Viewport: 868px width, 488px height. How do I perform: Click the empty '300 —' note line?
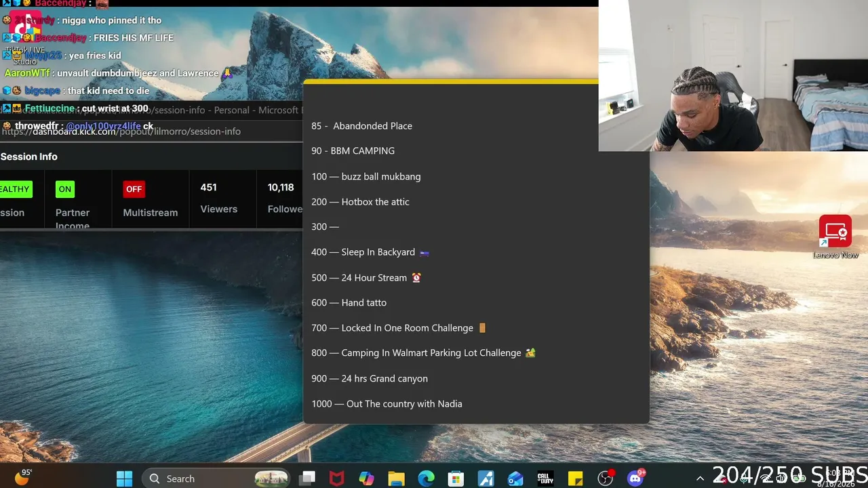(x=325, y=226)
